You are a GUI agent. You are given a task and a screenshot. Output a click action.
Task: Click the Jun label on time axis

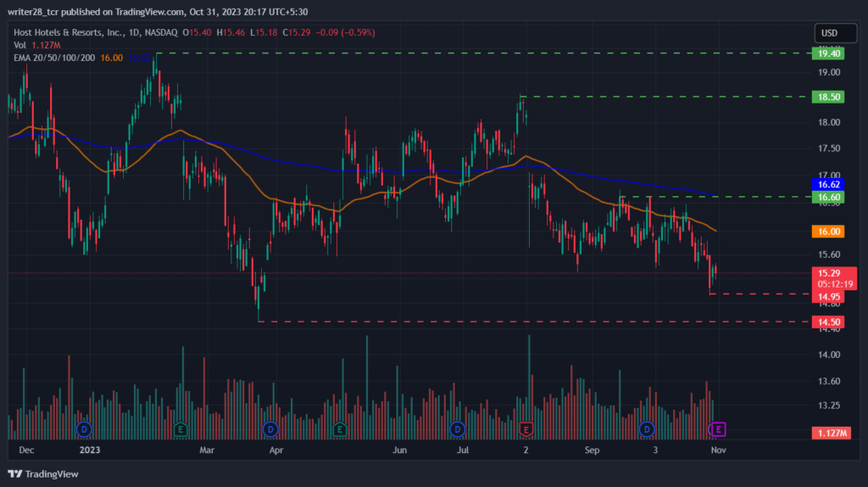pos(400,450)
